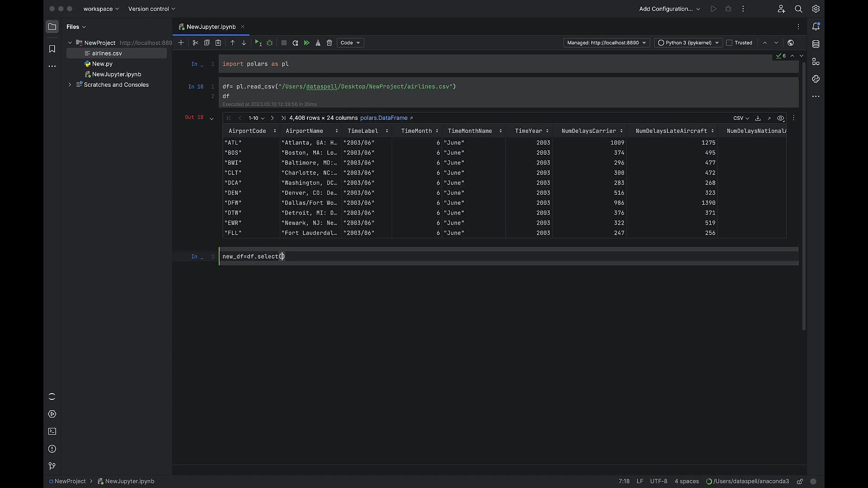Switch to the NewJupyter.ipynb editor tab

click(211, 27)
